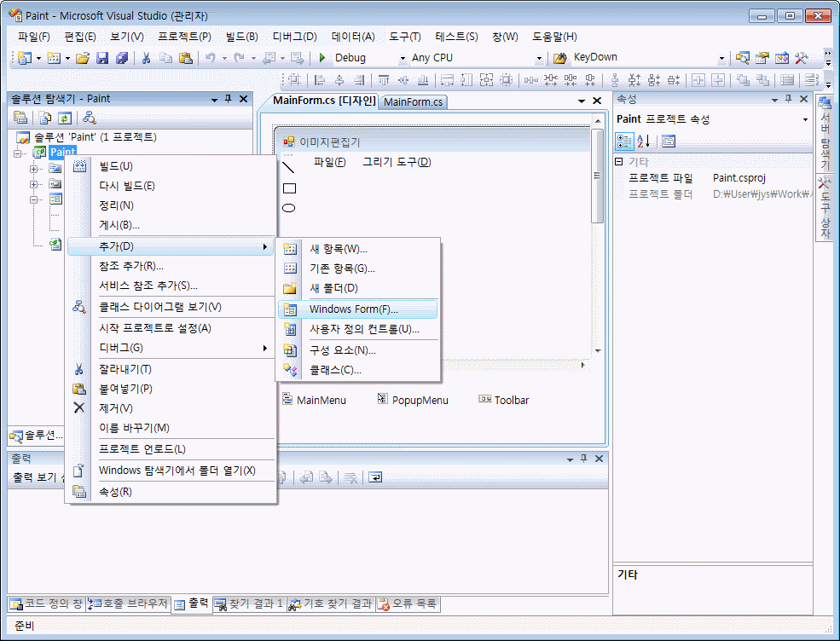
Task: Click the Properties icon in the Solution Explorer toolbar
Action: [20, 118]
